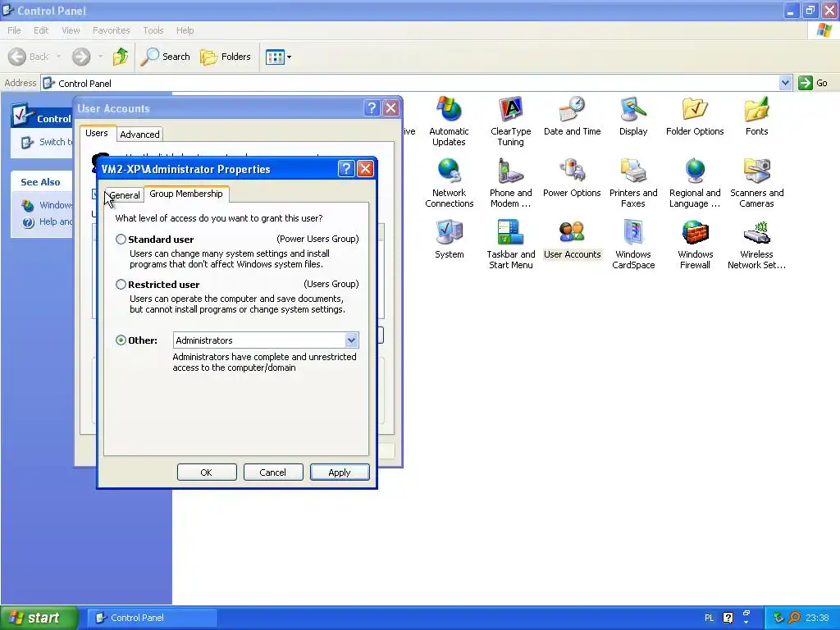Open Taskbar and Start Menu settings
Image resolution: width=840 pixels, height=630 pixels.
pos(510,244)
